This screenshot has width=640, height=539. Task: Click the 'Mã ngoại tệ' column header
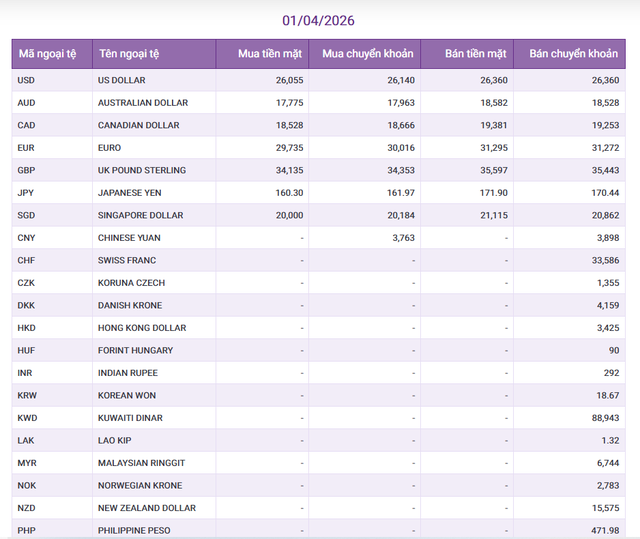50,54
